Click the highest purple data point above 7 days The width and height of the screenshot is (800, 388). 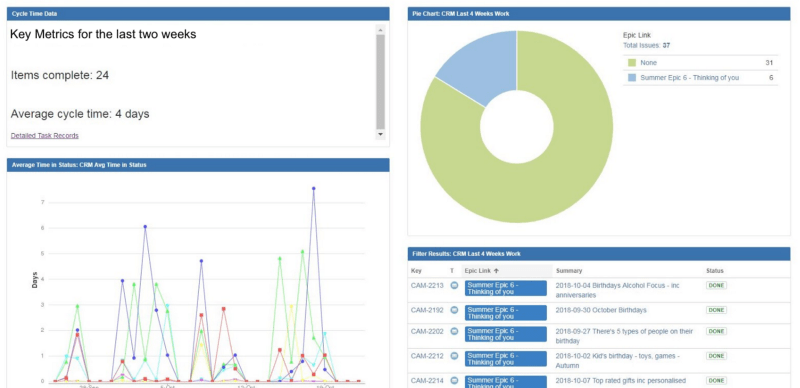pyautogui.click(x=314, y=188)
